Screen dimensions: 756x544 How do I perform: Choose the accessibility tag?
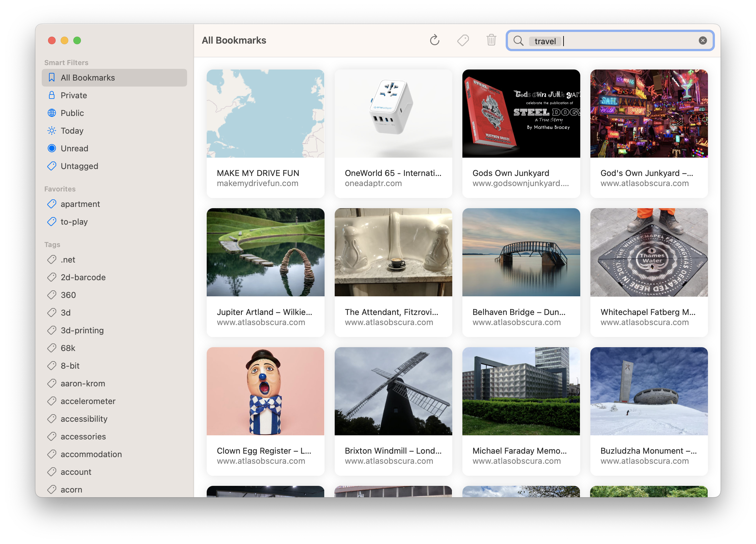click(84, 419)
